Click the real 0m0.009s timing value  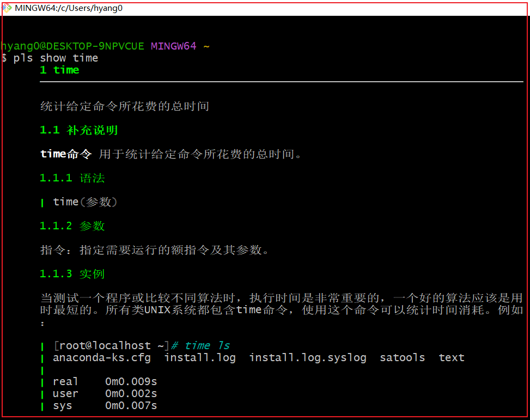pos(131,382)
